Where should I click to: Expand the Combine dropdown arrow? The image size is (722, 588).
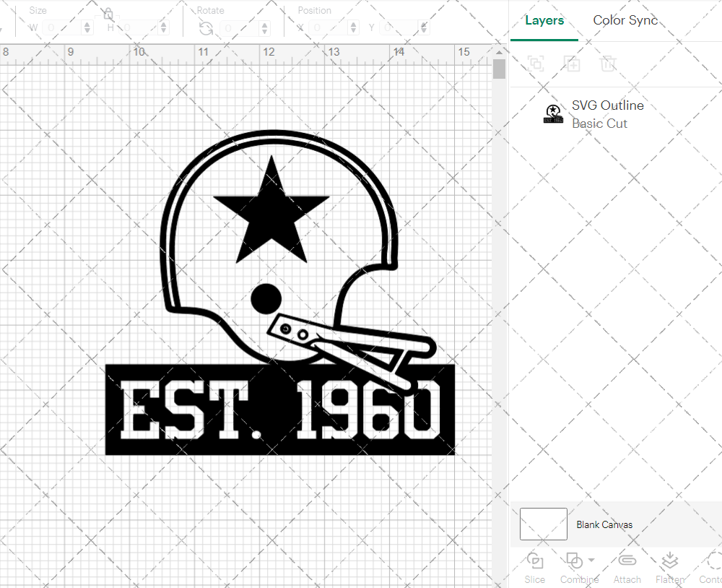(x=591, y=561)
